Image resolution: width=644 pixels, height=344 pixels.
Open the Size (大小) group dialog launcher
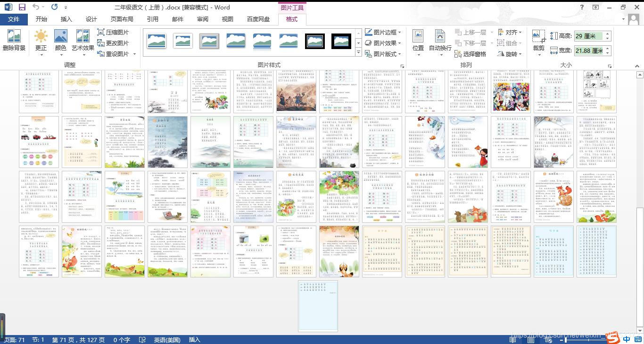610,66
